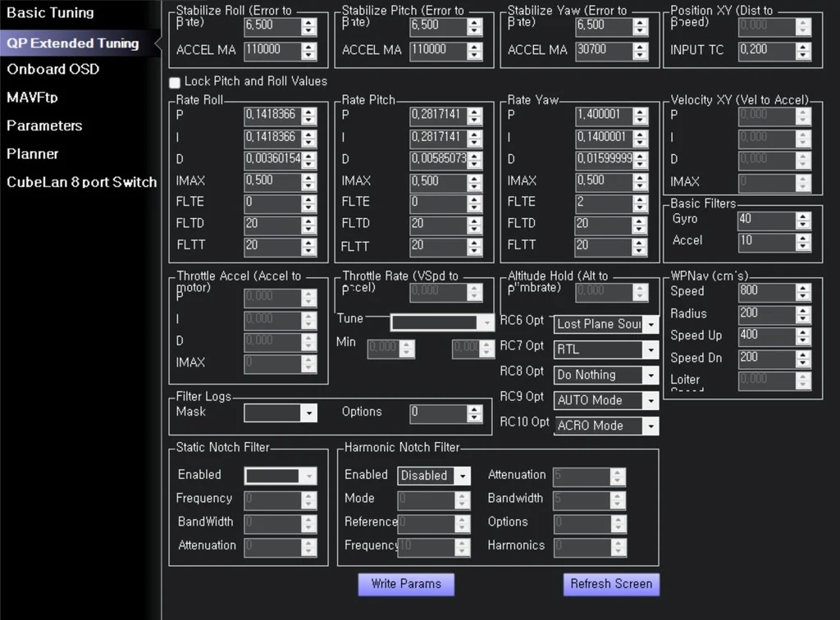Click the Rate Roll P value field
840x620 pixels.
pyautogui.click(x=272, y=116)
